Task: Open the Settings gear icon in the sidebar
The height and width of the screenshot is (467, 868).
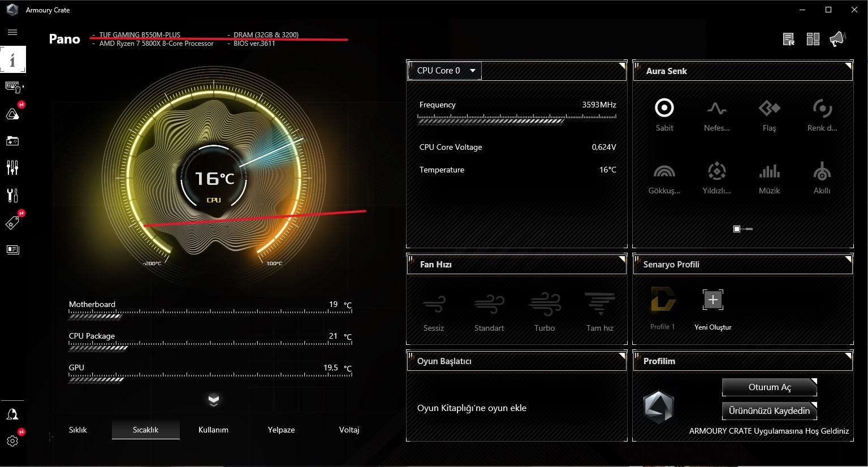Action: [x=12, y=441]
